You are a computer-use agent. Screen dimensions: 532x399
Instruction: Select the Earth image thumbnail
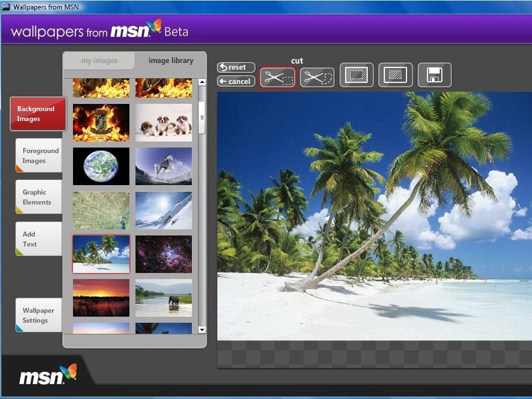coord(101,166)
